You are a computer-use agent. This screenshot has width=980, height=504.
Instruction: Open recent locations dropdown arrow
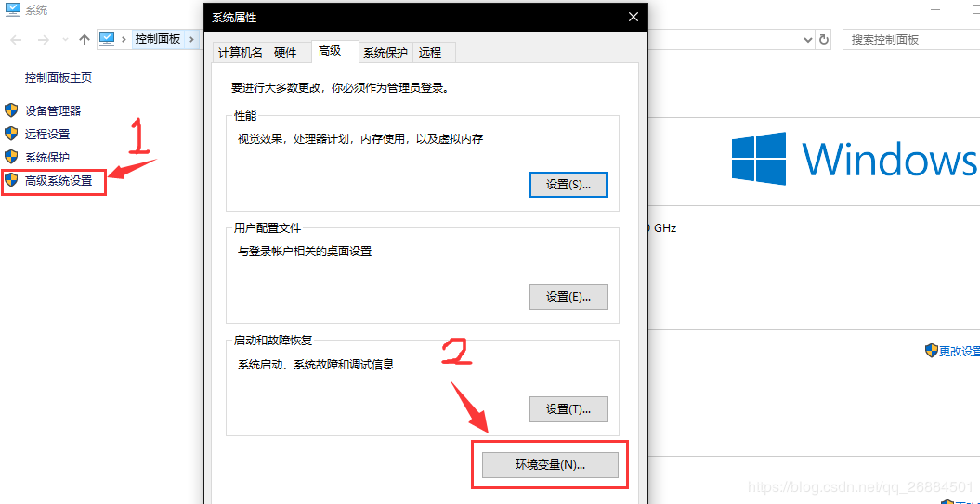[65, 39]
